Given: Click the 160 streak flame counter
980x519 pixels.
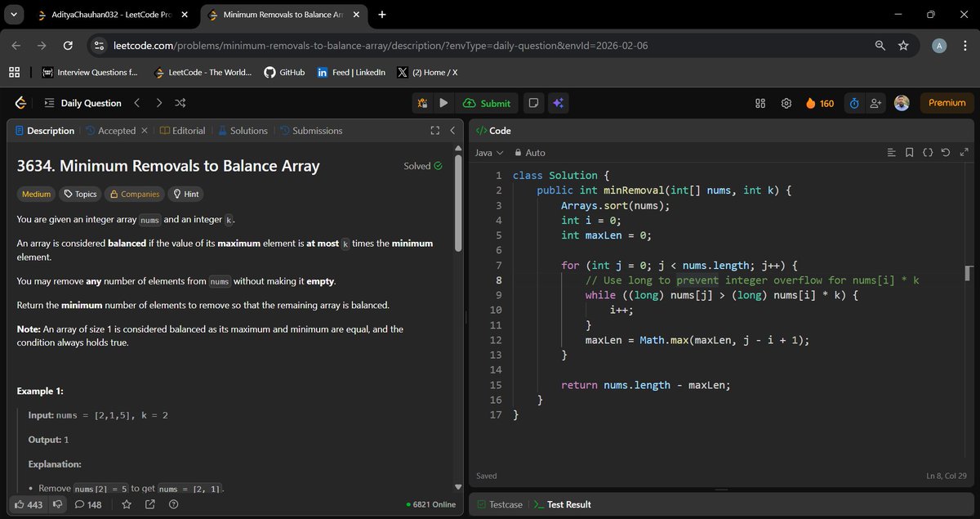Looking at the screenshot, I should pos(820,103).
